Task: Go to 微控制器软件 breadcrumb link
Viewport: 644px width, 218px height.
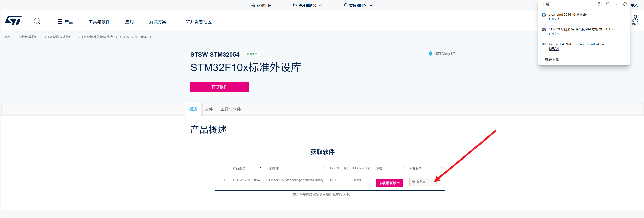Action: pos(28,37)
